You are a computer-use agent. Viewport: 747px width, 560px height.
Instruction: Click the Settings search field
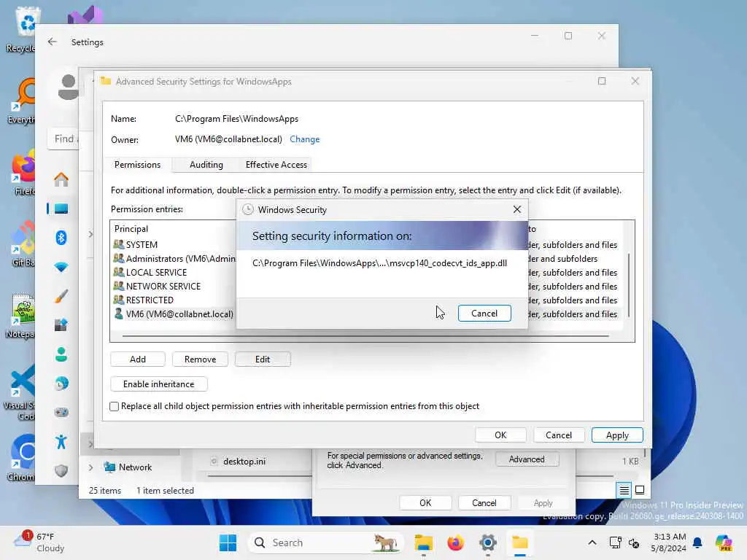click(63, 139)
